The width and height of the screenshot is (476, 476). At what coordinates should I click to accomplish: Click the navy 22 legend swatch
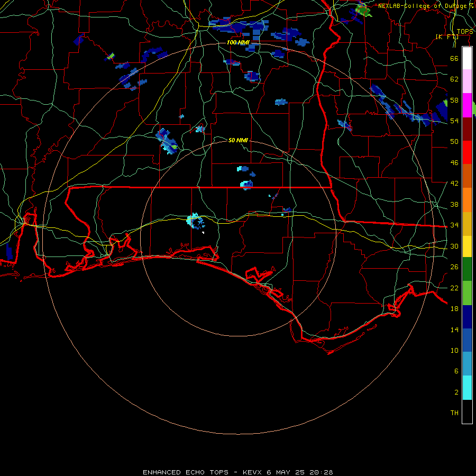pos(467,317)
